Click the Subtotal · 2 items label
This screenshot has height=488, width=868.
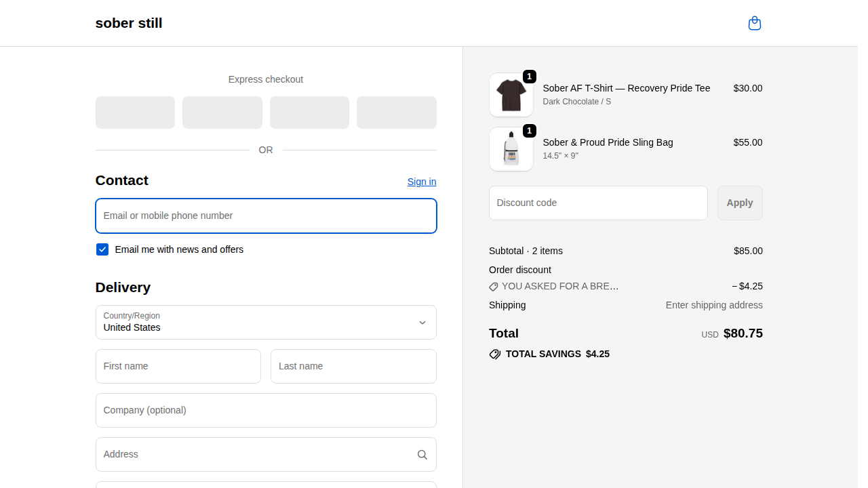526,251
